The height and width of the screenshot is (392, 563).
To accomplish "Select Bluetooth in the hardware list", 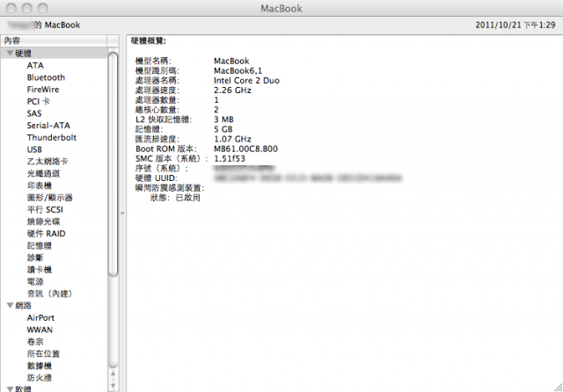I will pos(46,77).
